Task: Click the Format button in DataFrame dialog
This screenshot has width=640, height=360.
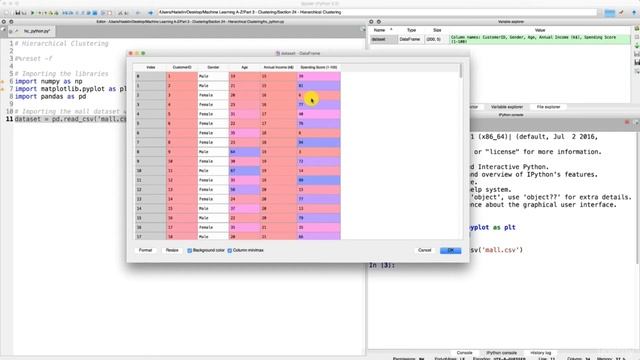Action: pyautogui.click(x=145, y=250)
